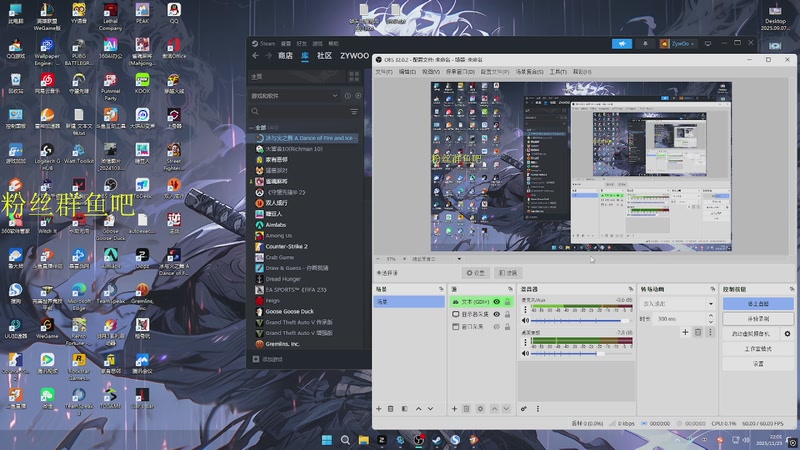
Task: Move scene up in the Scenes panel
Action: click(418, 409)
